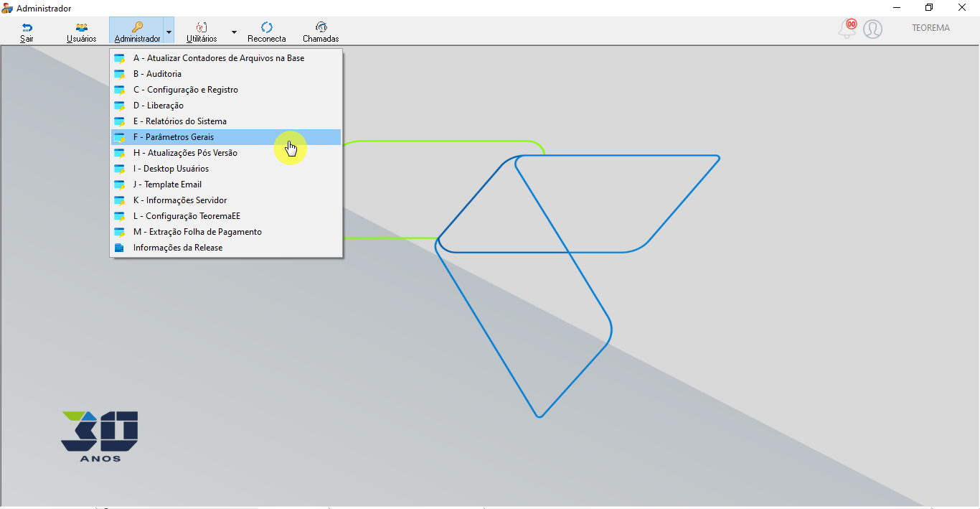The image size is (980, 509).
Task: Select D - Liberação menu entry
Action: (x=226, y=106)
